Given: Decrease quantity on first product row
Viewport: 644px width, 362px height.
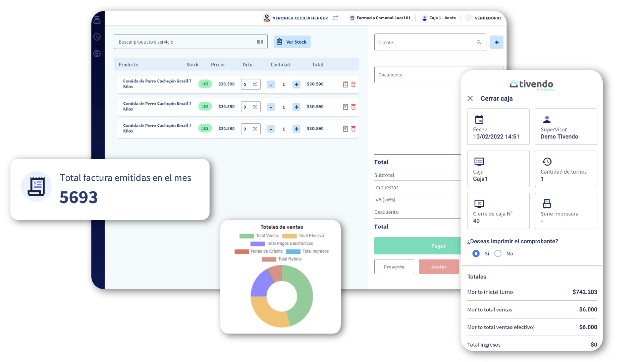Looking at the screenshot, I should click(271, 84).
